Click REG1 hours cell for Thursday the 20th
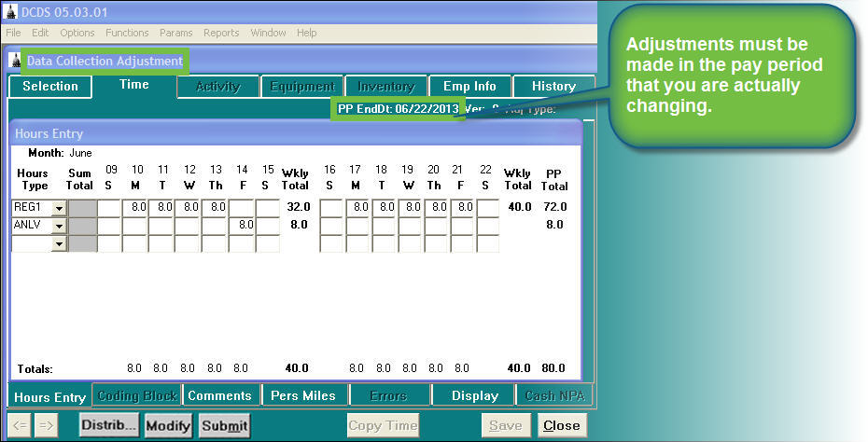The width and height of the screenshot is (868, 442). (436, 207)
